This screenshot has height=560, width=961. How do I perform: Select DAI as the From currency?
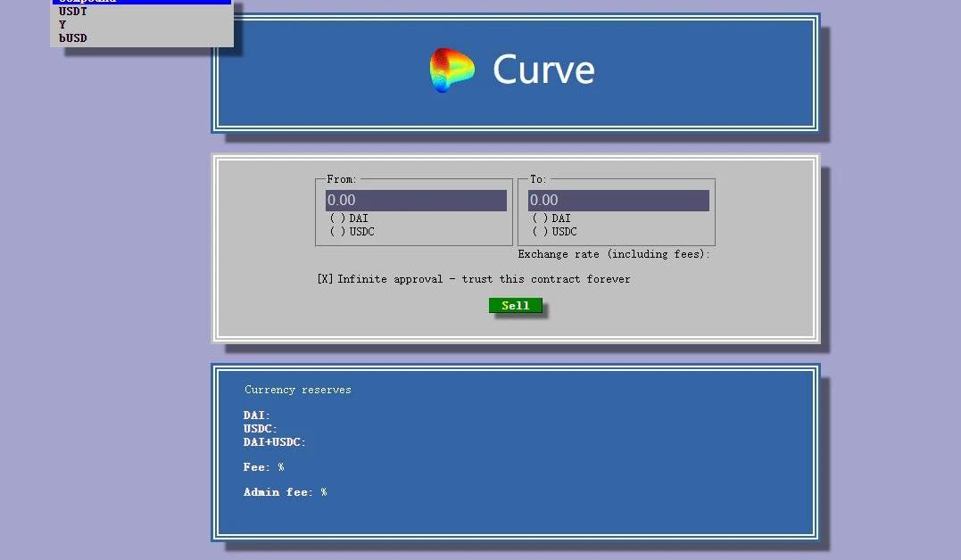[338, 218]
